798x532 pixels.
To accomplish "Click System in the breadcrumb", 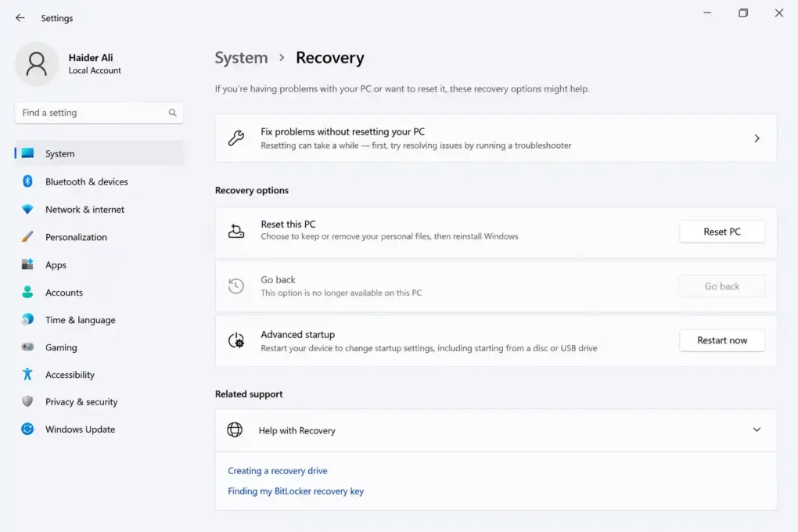I will tap(241, 58).
